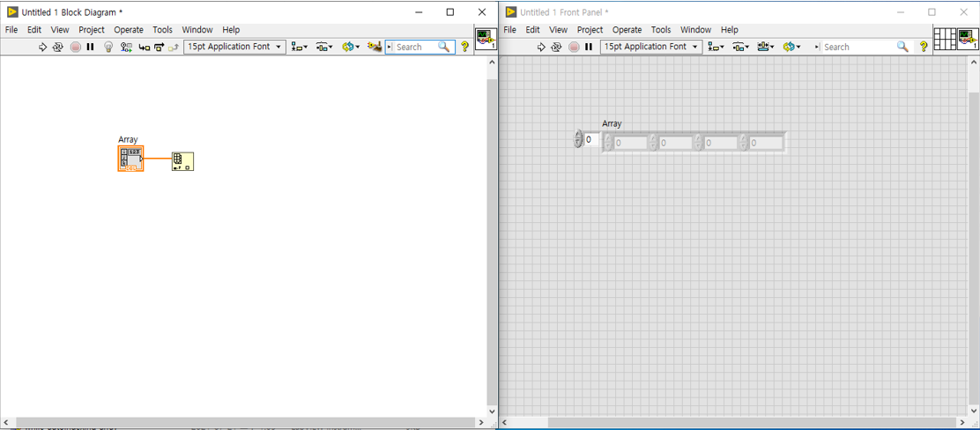
Task: Click Step Into button in Block Diagram
Action: click(x=145, y=47)
